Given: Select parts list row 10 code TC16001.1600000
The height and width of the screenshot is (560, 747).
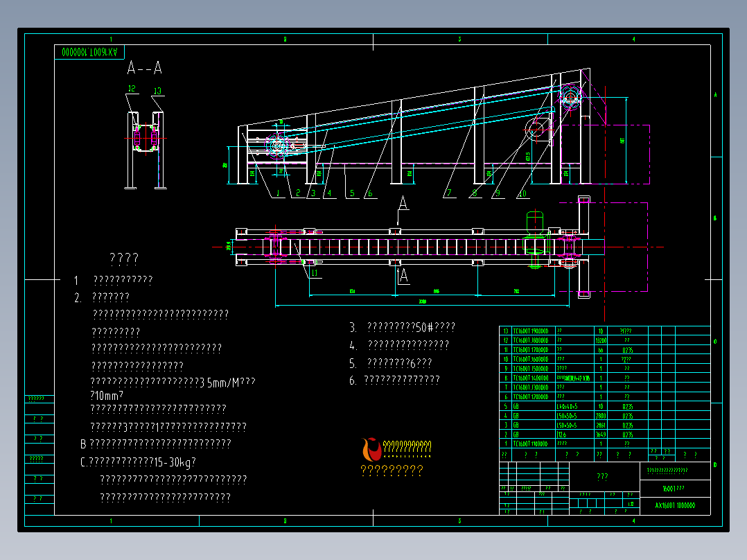Looking at the screenshot, I should tap(531, 359).
